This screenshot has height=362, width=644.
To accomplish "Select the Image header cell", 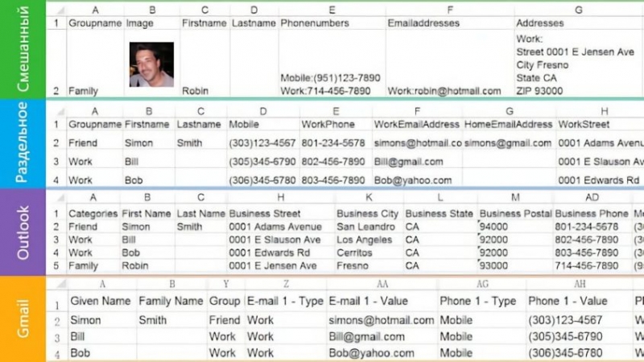I will pos(152,23).
